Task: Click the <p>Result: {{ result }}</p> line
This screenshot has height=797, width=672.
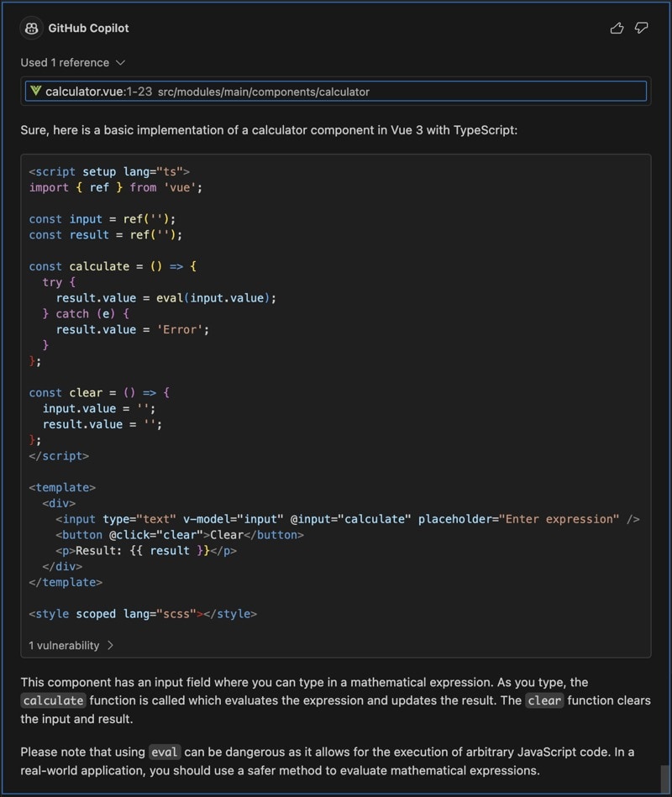Action: 146,550
